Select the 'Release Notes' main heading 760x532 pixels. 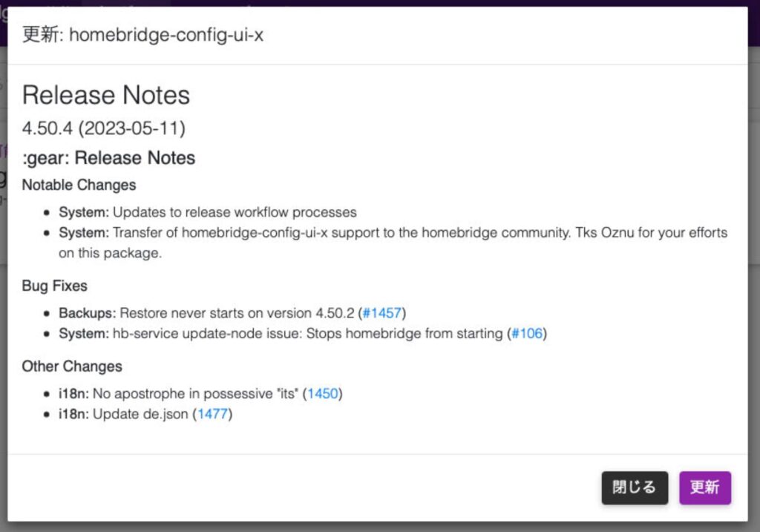tap(106, 95)
